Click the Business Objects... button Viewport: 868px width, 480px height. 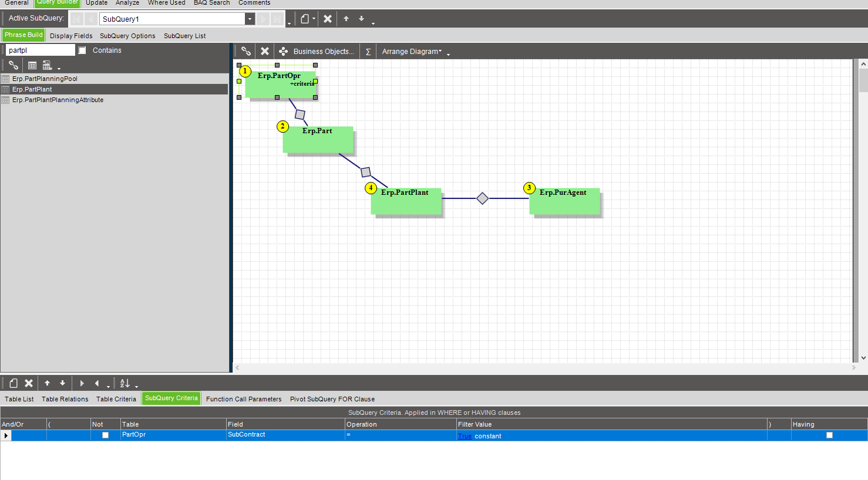[317, 52]
